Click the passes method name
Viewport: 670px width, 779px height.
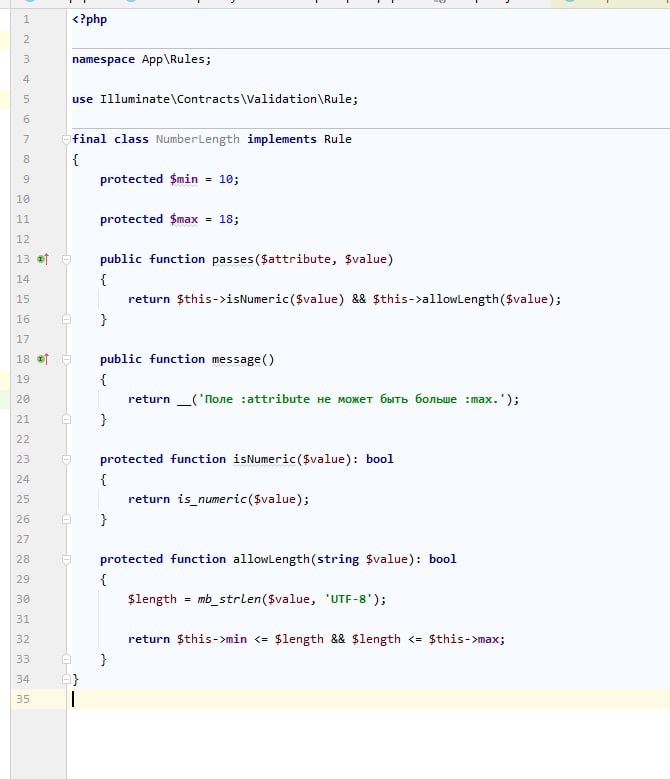[233, 259]
